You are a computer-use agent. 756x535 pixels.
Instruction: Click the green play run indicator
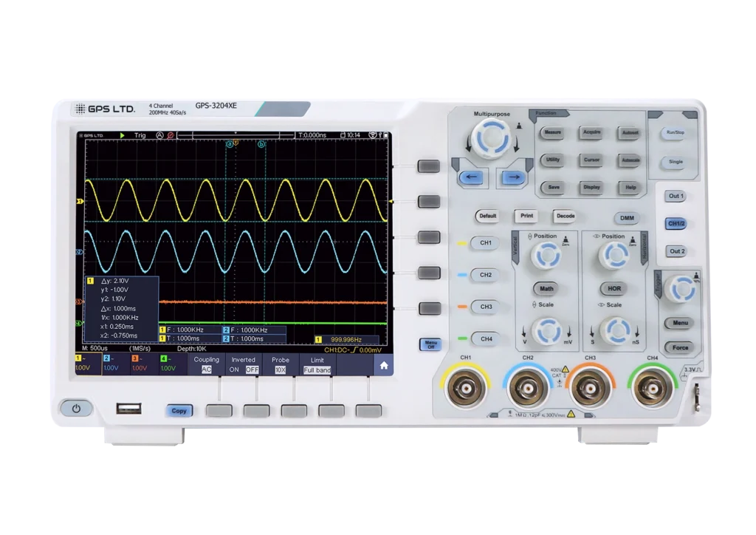click(123, 135)
